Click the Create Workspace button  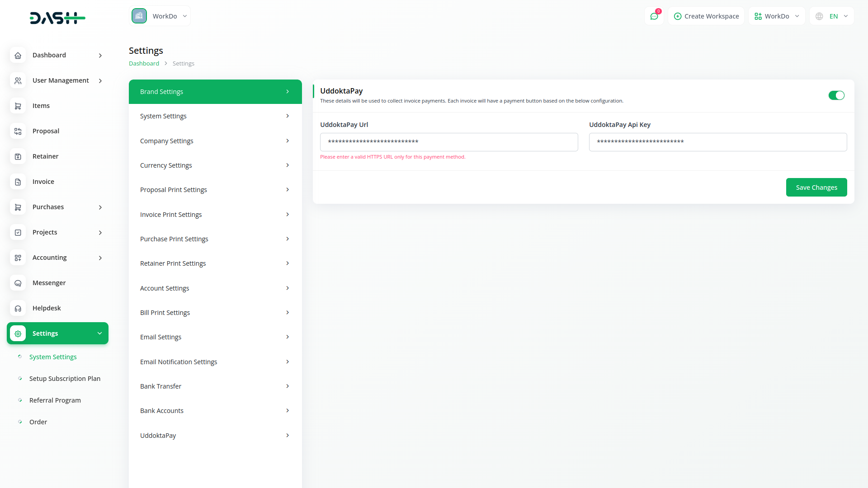[x=706, y=16]
